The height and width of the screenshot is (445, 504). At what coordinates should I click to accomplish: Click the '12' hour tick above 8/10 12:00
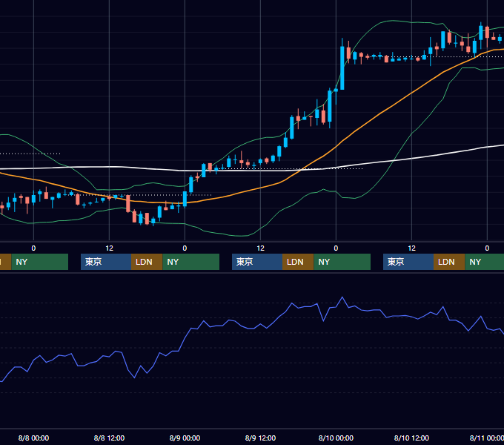412,248
